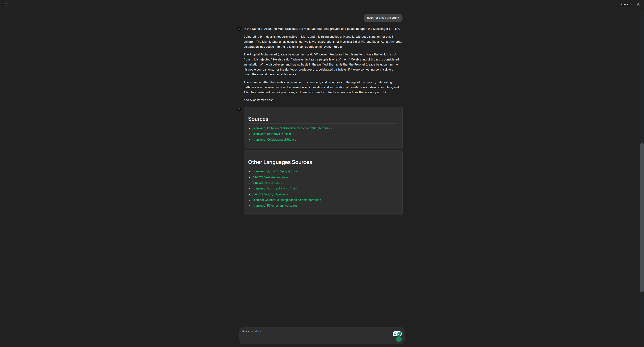Toggle dark mode with the moon icon
This screenshot has width=644, height=347.
point(638,5)
